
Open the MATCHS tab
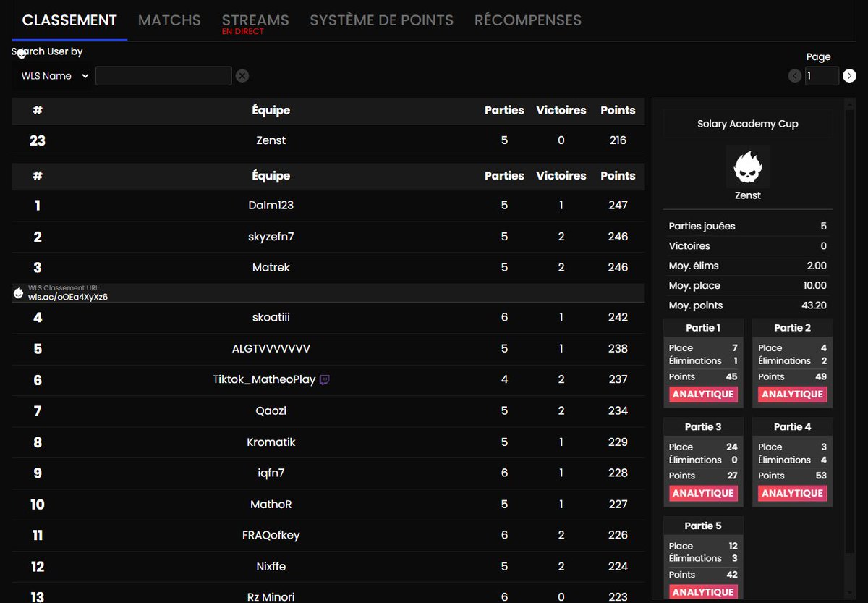(x=169, y=20)
